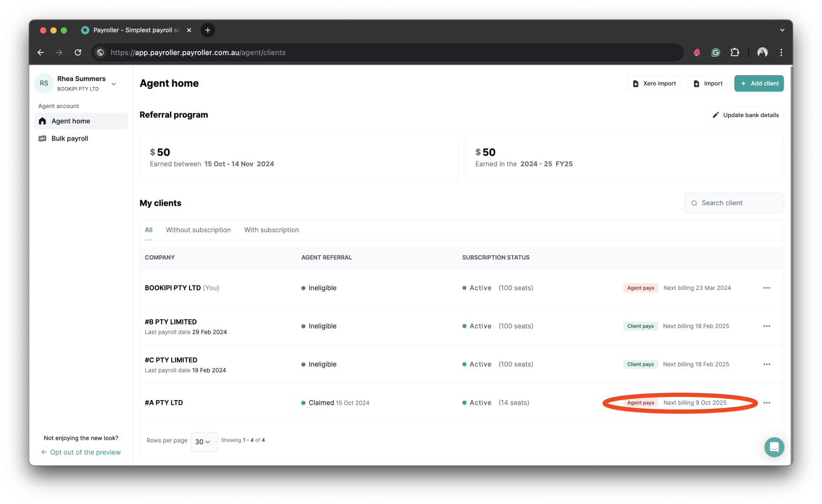This screenshot has width=822, height=504.
Task: Click the Xero import button
Action: click(654, 83)
